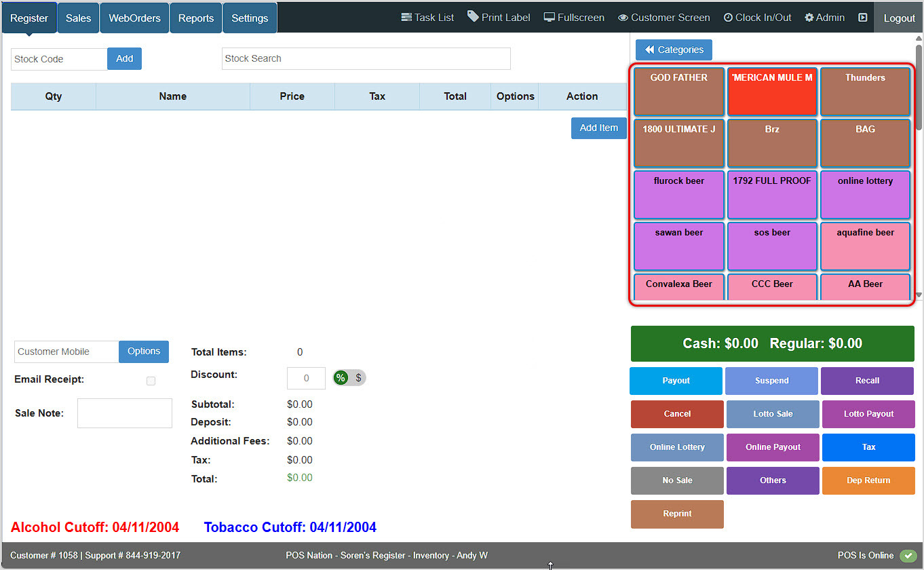924x570 pixels.
Task: Open the customer Options dropdown
Action: [x=143, y=351]
